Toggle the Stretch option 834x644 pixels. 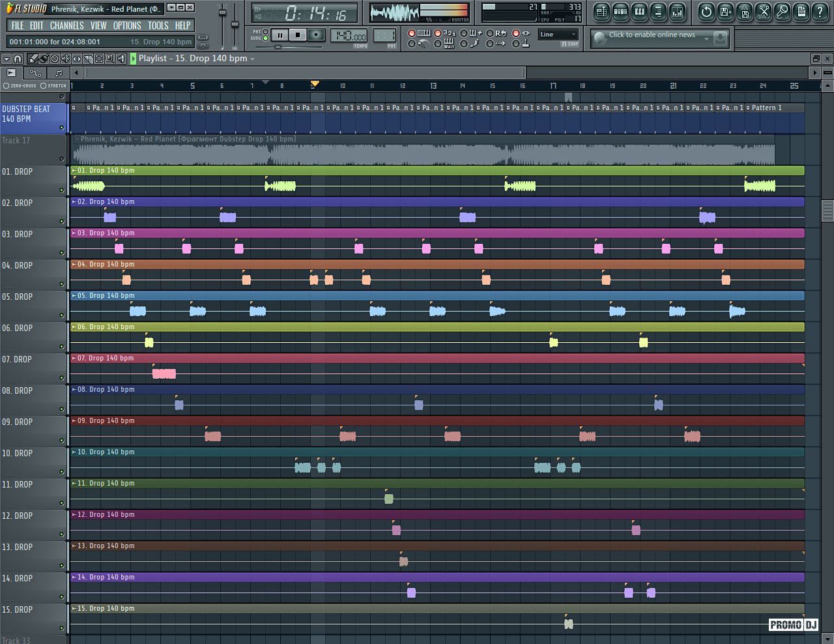click(53, 85)
